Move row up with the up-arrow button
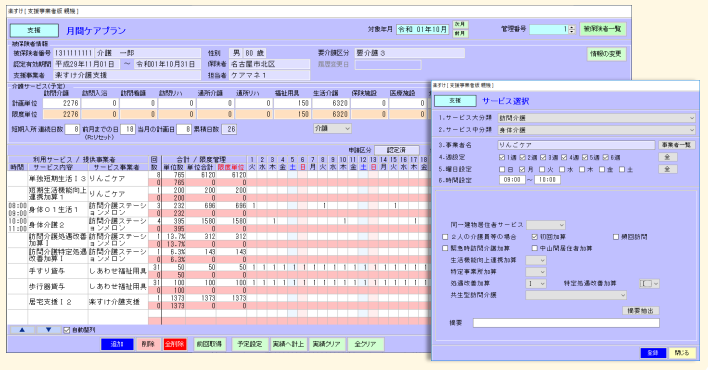The width and height of the screenshot is (708, 370). (22, 330)
